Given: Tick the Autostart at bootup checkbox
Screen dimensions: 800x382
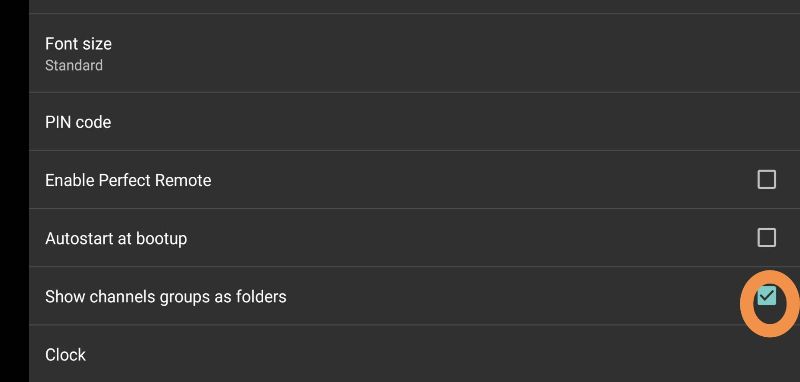Looking at the screenshot, I should [766, 238].
